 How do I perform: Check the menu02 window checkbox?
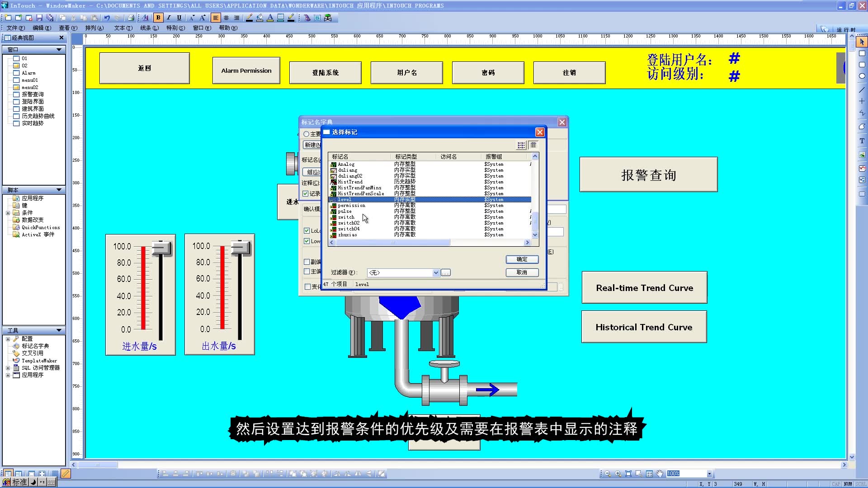click(16, 87)
